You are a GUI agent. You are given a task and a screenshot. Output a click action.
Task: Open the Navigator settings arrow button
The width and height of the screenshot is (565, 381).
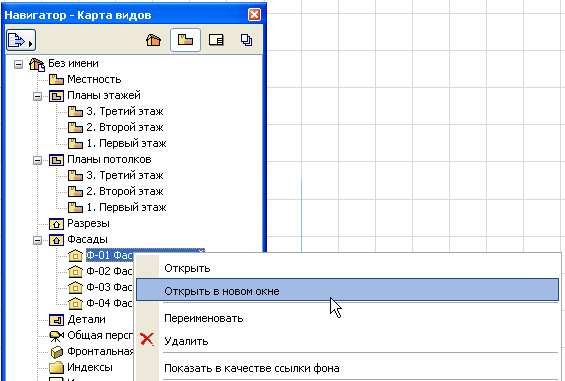coord(21,40)
